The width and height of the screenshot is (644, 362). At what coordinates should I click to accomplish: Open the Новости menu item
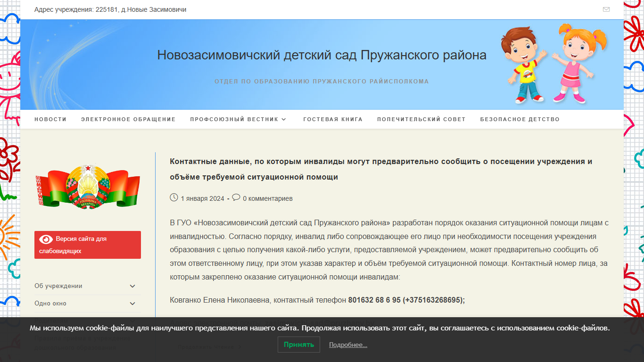point(50,119)
